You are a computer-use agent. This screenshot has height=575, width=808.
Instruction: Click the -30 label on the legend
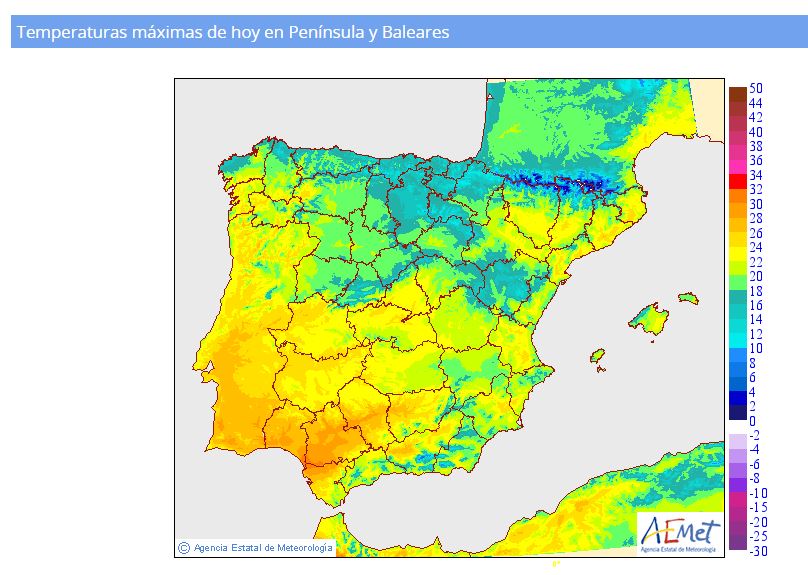click(758, 550)
